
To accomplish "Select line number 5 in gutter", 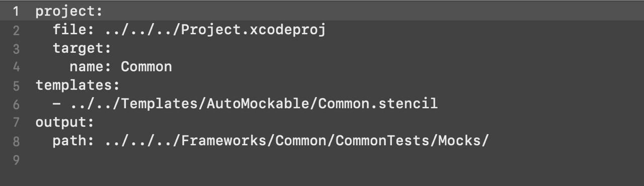I will tap(16, 85).
